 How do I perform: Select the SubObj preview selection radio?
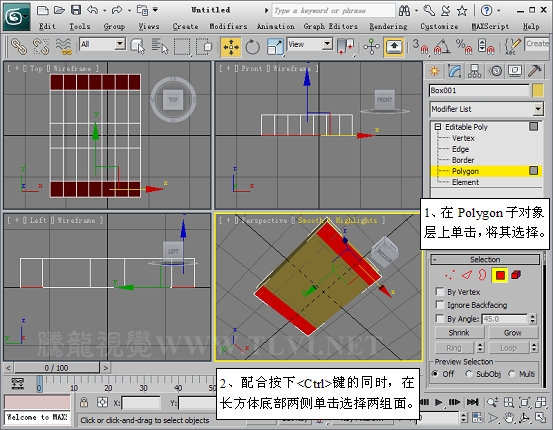click(x=469, y=374)
